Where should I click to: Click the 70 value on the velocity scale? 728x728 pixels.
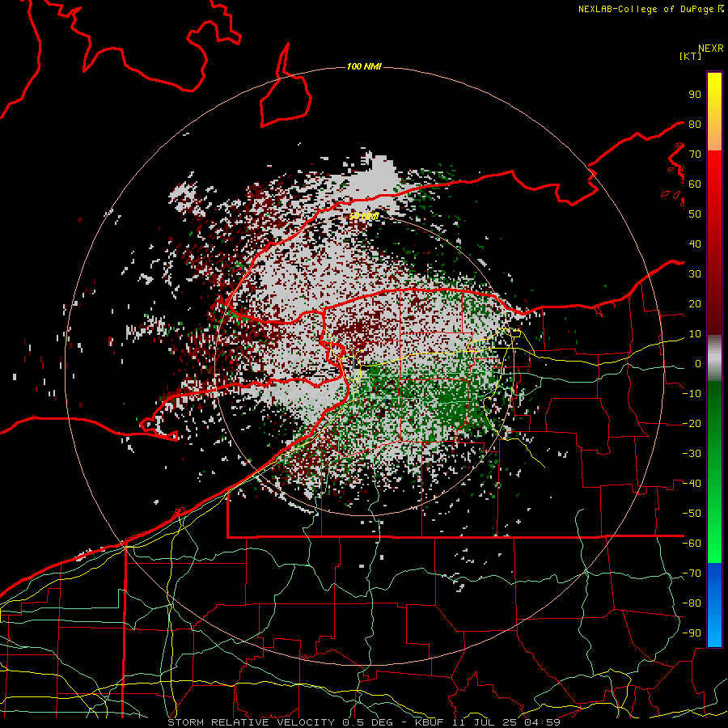click(x=695, y=154)
